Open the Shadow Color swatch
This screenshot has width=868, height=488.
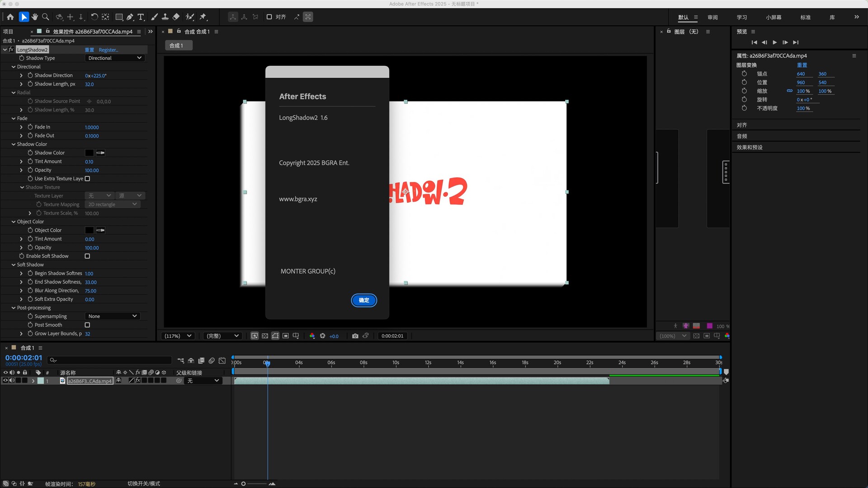[x=90, y=153]
